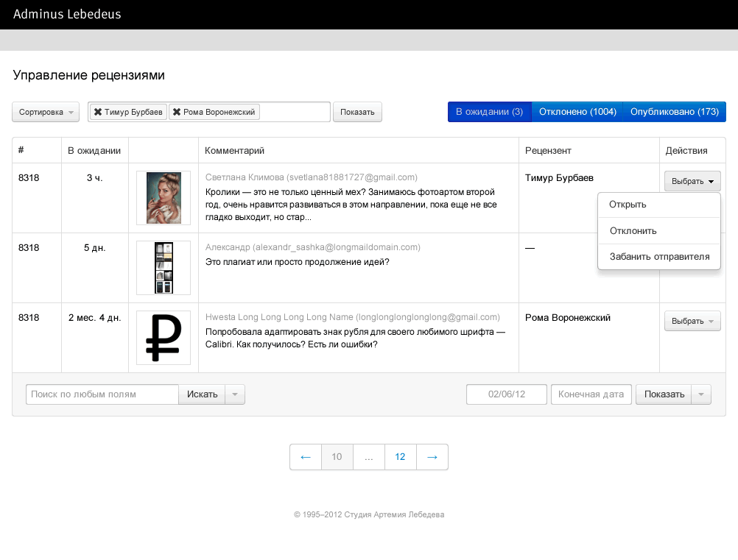The width and height of the screenshot is (738, 560).
Task: Select the В ожидании (3) tab
Action: pyautogui.click(x=489, y=112)
